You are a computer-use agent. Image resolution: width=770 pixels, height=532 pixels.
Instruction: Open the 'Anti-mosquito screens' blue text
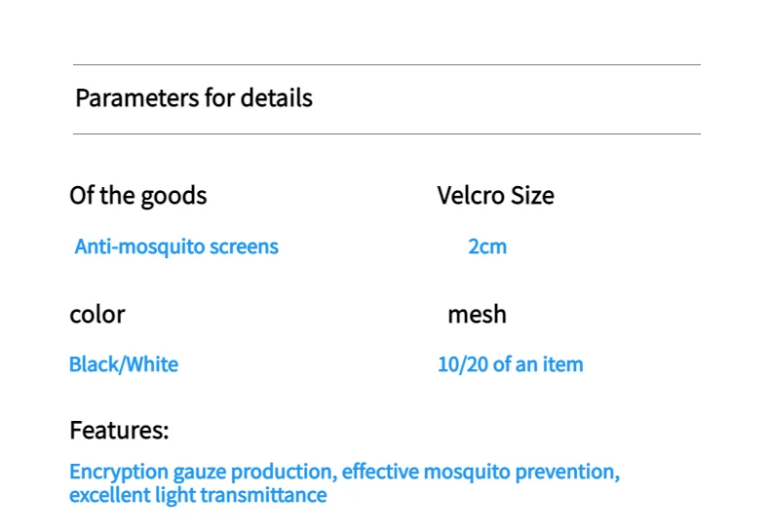tap(176, 247)
